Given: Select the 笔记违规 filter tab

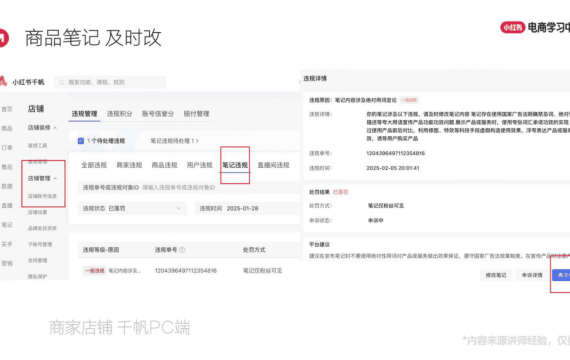Looking at the screenshot, I should click(x=235, y=165).
